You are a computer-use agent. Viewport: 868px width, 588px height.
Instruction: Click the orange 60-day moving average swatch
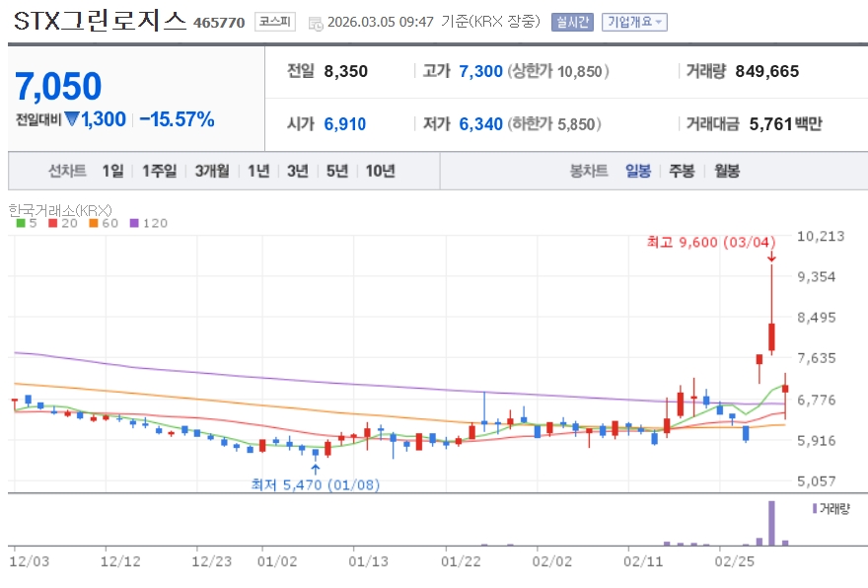tap(92, 223)
